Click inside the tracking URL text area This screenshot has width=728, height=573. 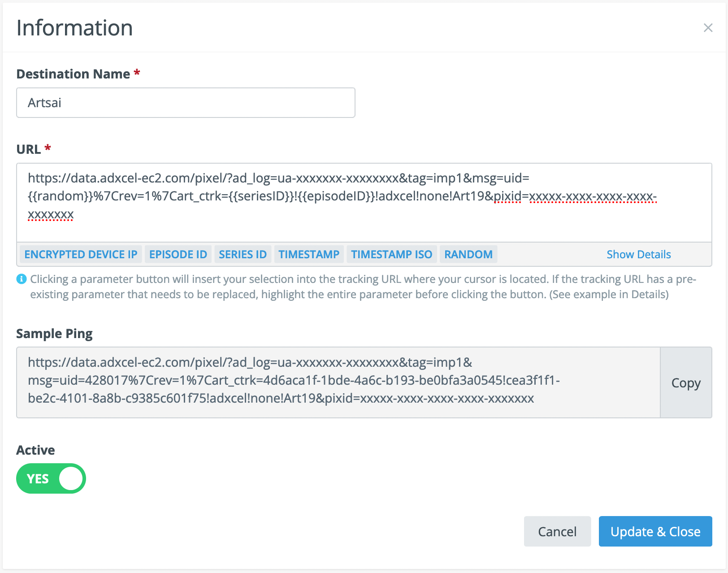click(364, 203)
